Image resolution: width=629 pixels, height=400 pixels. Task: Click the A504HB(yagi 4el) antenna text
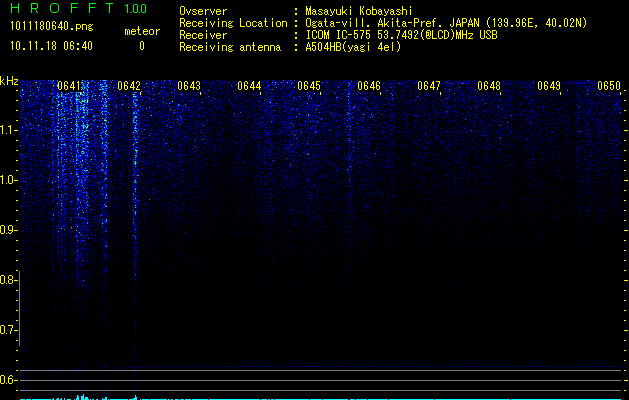pyautogui.click(x=353, y=47)
